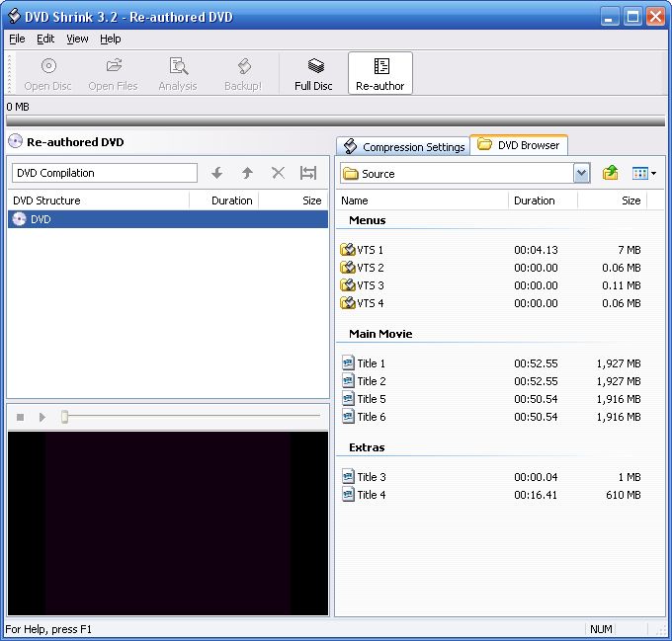Maximize the DVD Shrink window
This screenshot has width=672, height=641.
[632, 17]
